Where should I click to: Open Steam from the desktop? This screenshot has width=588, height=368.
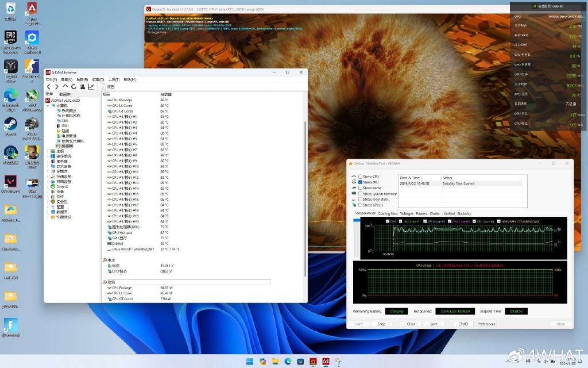(10, 125)
